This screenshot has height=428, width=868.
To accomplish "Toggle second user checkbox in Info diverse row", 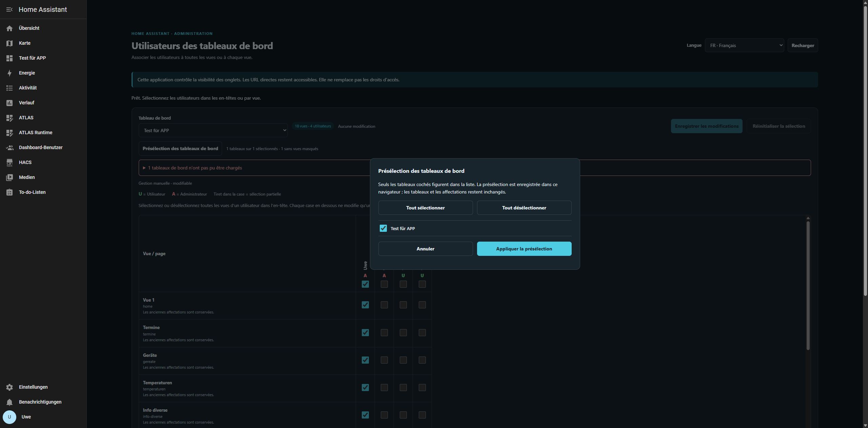I will tap(384, 415).
